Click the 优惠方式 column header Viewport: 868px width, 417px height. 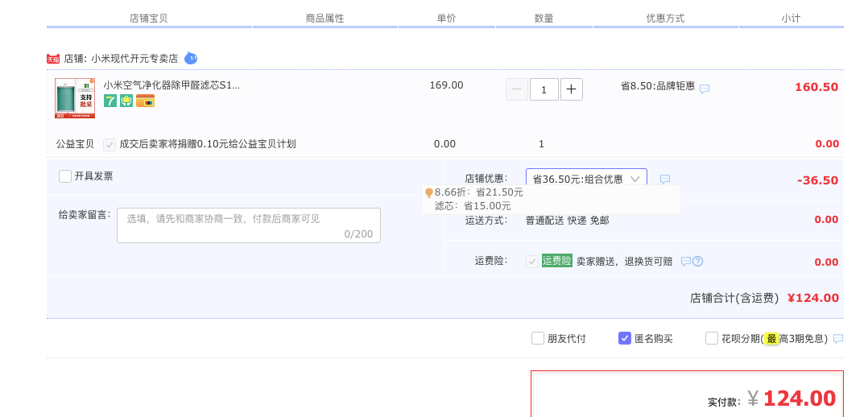[665, 19]
